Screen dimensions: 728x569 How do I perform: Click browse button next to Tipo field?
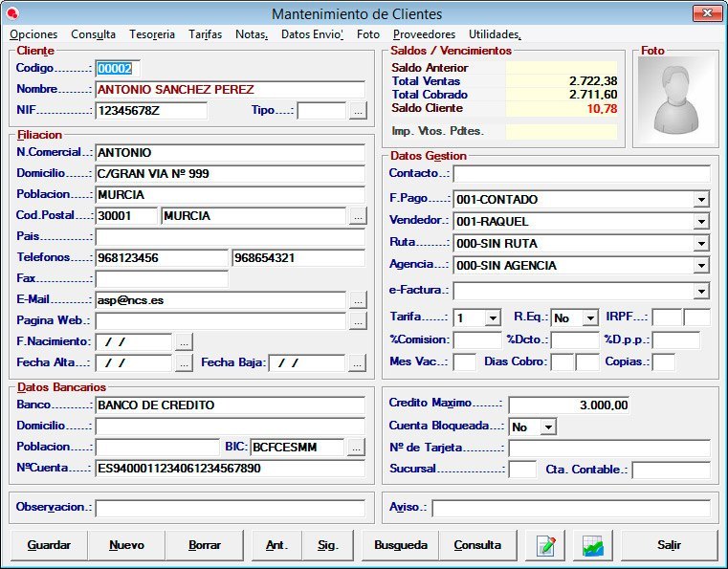click(357, 111)
